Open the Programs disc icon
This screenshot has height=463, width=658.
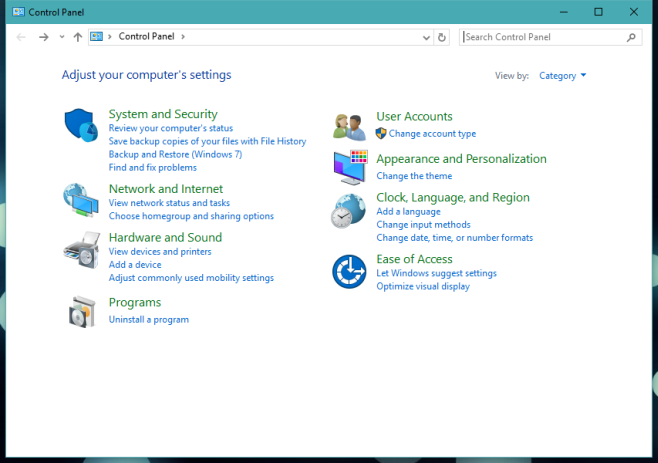82,312
